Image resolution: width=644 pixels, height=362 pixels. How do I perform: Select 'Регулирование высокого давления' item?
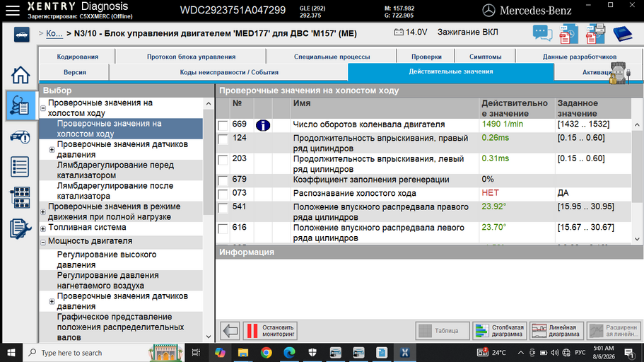point(121,259)
